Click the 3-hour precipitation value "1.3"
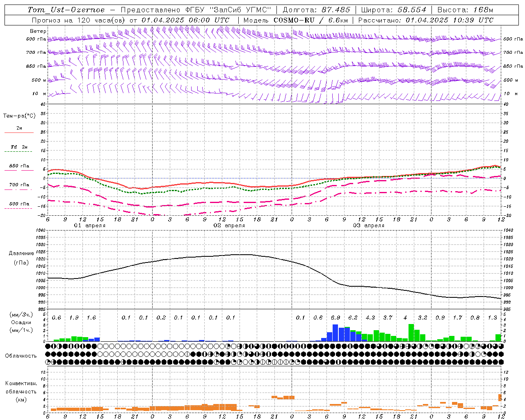 pyautogui.click(x=492, y=318)
